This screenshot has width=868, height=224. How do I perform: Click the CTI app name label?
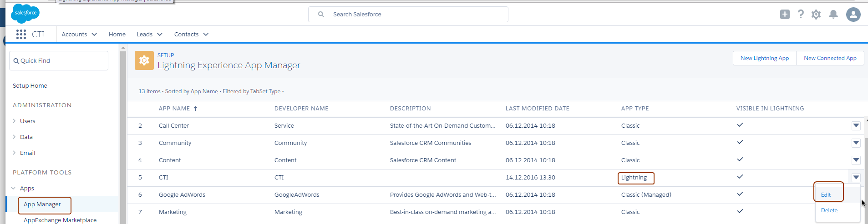(163, 178)
